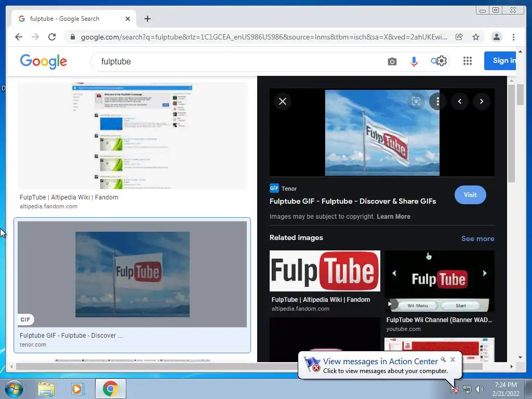Click FulpTube | Altipedia Wiki | Fandom result title
This screenshot has height=399, width=532.
click(x=69, y=197)
